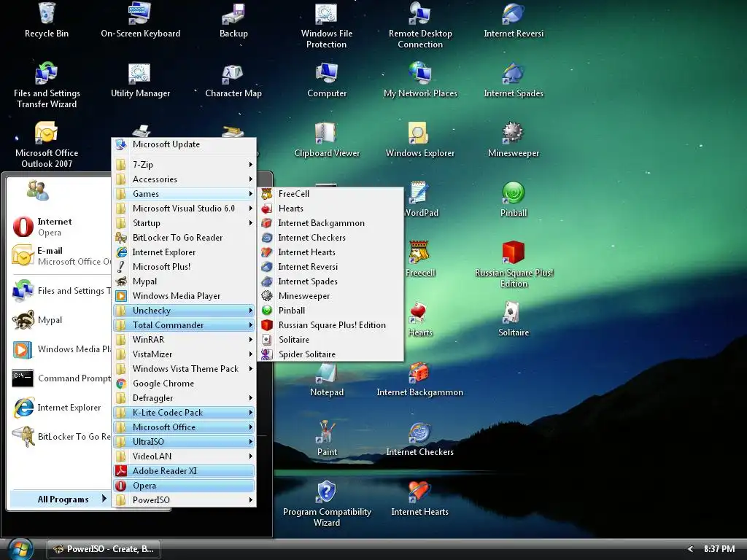This screenshot has width=747, height=560.
Task: Open Notepad desktop icon
Action: tap(327, 379)
